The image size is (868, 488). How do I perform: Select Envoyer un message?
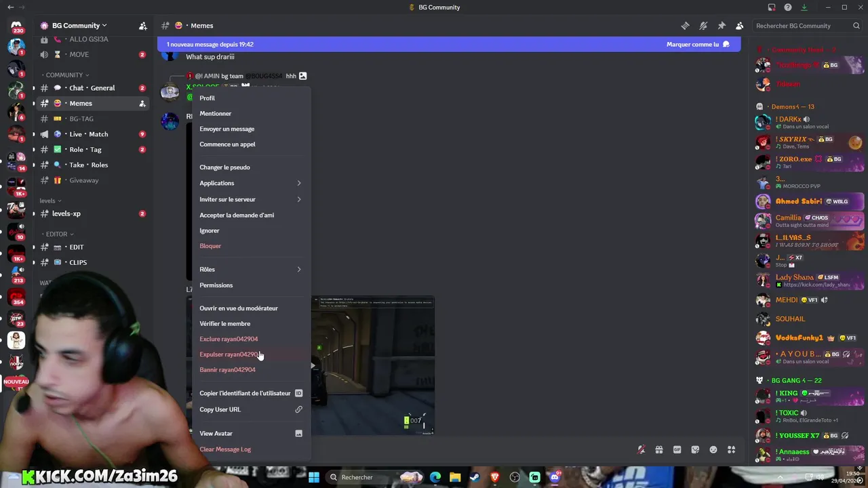250,129
